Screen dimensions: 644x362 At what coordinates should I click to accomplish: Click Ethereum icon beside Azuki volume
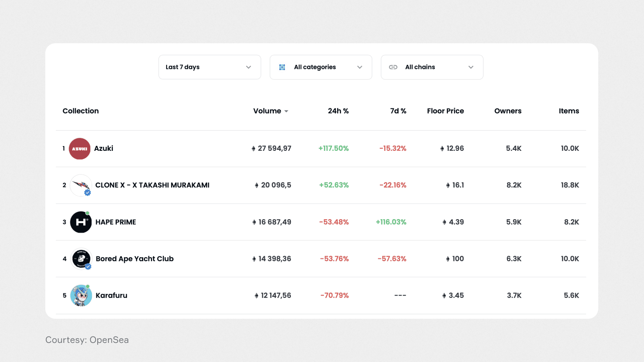[253, 148]
